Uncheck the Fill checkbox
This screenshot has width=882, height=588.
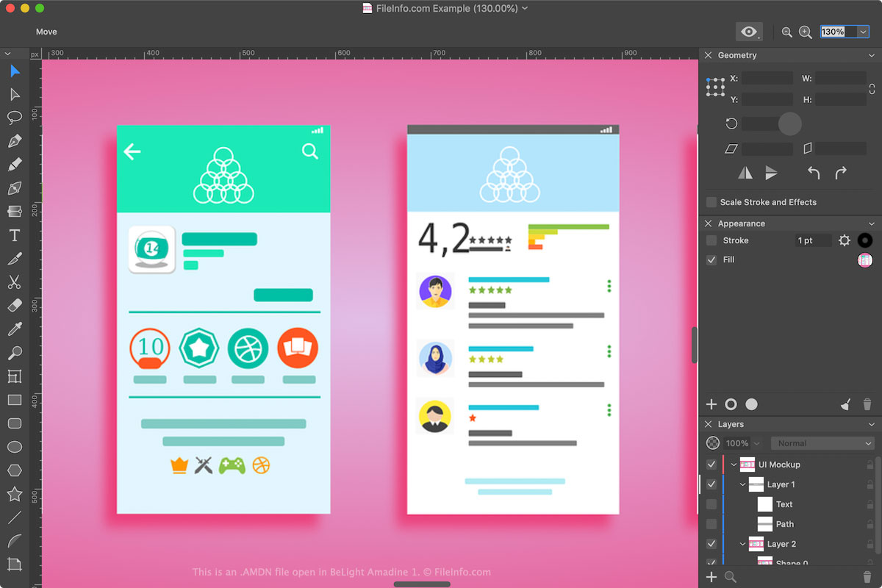(x=711, y=259)
